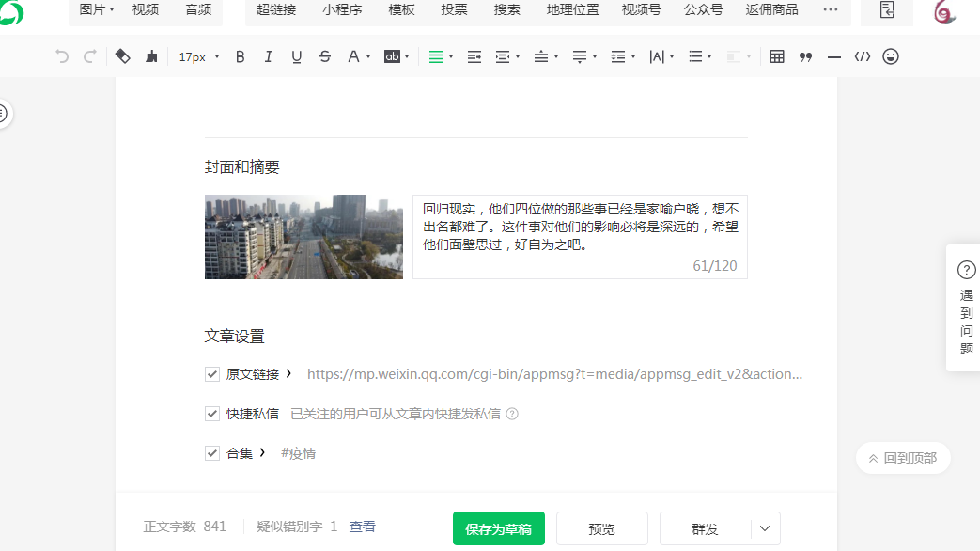Insert a blockquote

805,57
